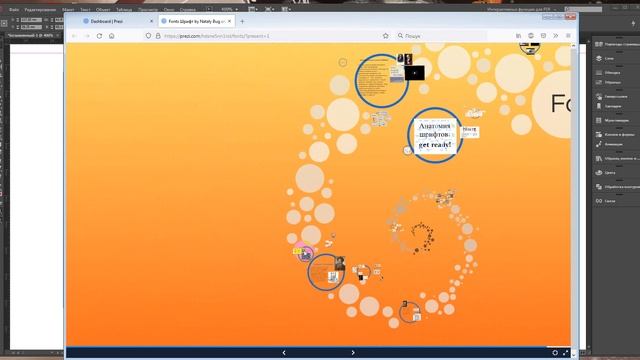Open a new browser tab with the plus button

point(242,21)
